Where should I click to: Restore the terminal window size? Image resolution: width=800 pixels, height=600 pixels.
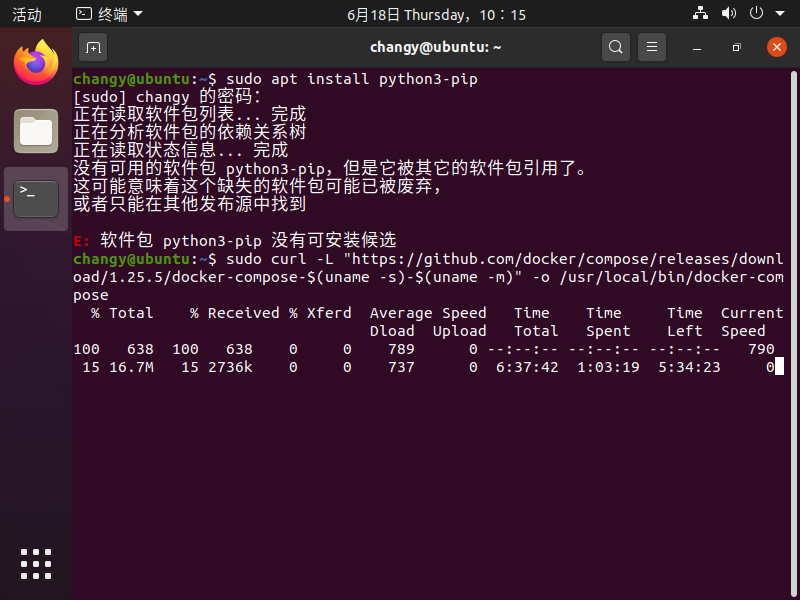pyautogui.click(x=736, y=47)
